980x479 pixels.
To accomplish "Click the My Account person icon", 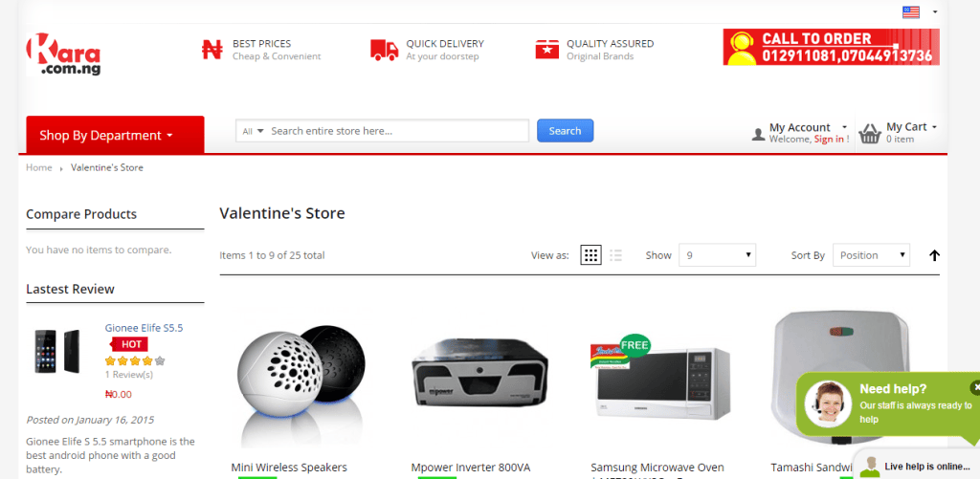I will [x=758, y=134].
